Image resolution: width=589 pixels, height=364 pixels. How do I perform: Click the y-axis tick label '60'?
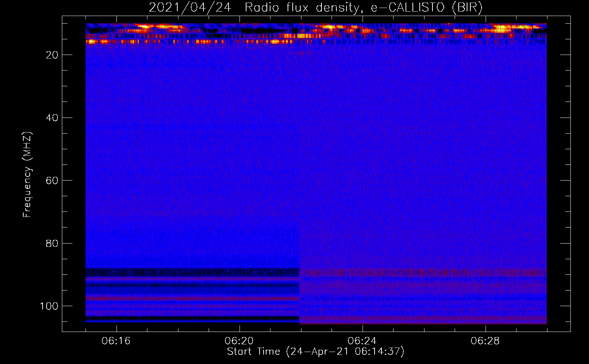pos(52,181)
